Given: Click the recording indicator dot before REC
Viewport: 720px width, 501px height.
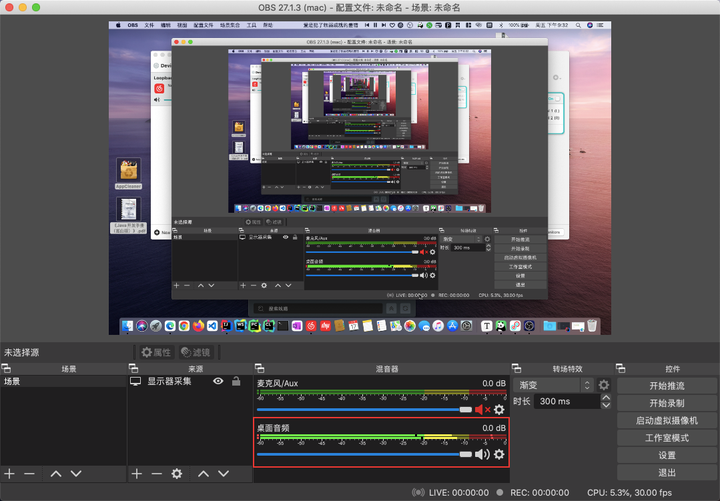Looking at the screenshot, I should tap(500, 492).
